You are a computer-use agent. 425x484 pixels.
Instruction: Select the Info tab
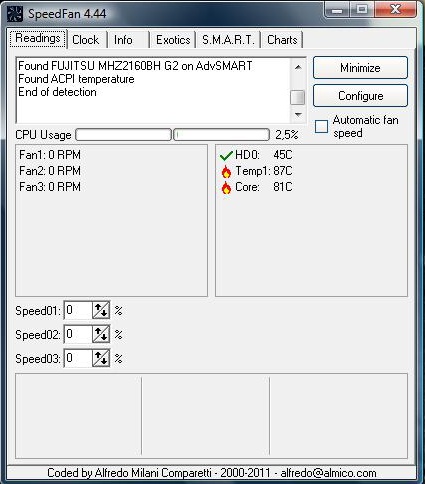(x=123, y=40)
